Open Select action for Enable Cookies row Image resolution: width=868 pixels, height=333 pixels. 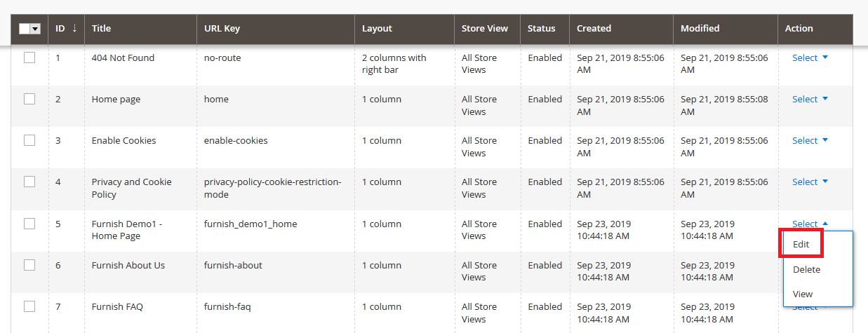(x=810, y=141)
